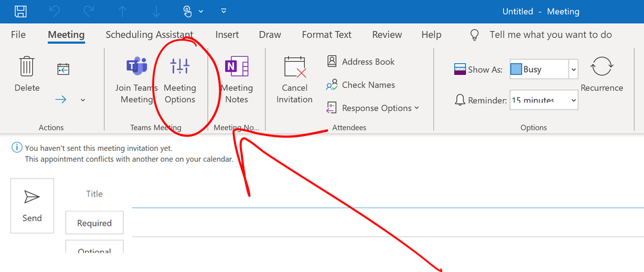Open the Help ribbon tab

coord(431,35)
